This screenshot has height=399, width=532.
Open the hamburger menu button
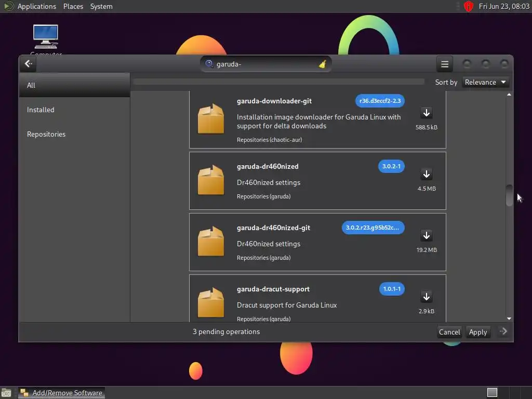click(x=445, y=64)
